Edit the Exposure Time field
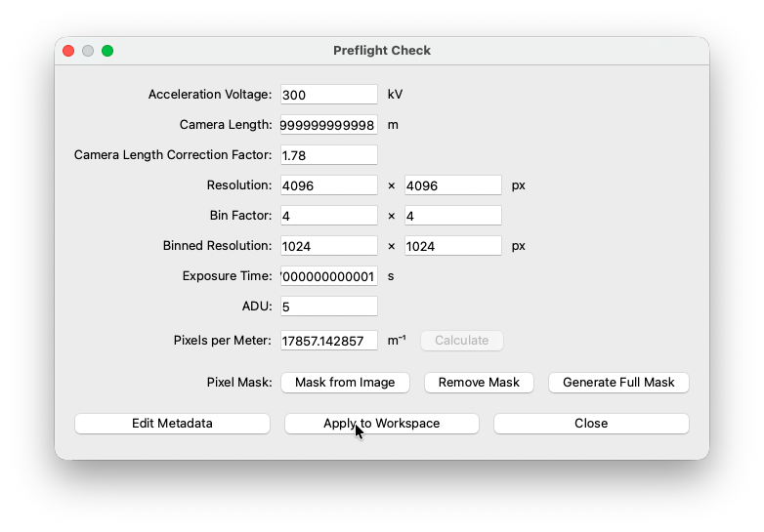Image resolution: width=764 pixels, height=532 pixels. click(x=329, y=276)
